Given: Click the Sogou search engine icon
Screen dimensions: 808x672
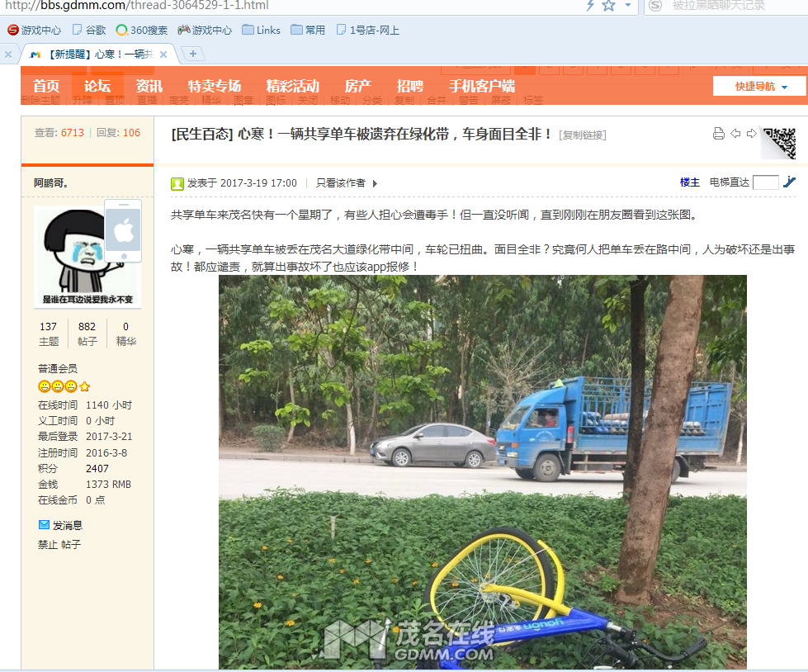Looking at the screenshot, I should click(x=655, y=6).
